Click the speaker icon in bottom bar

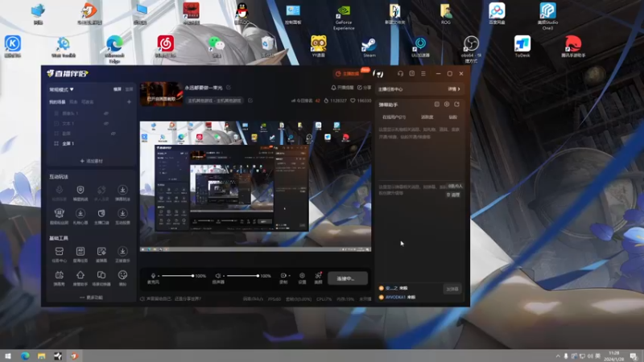pyautogui.click(x=217, y=276)
